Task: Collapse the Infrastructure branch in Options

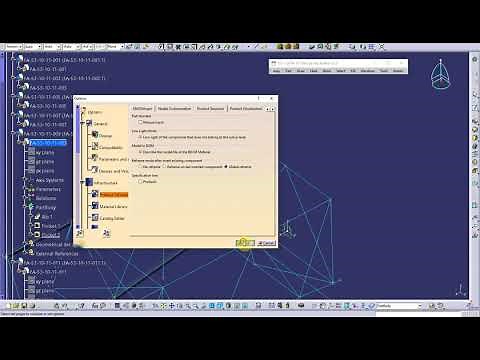Action: [82, 182]
